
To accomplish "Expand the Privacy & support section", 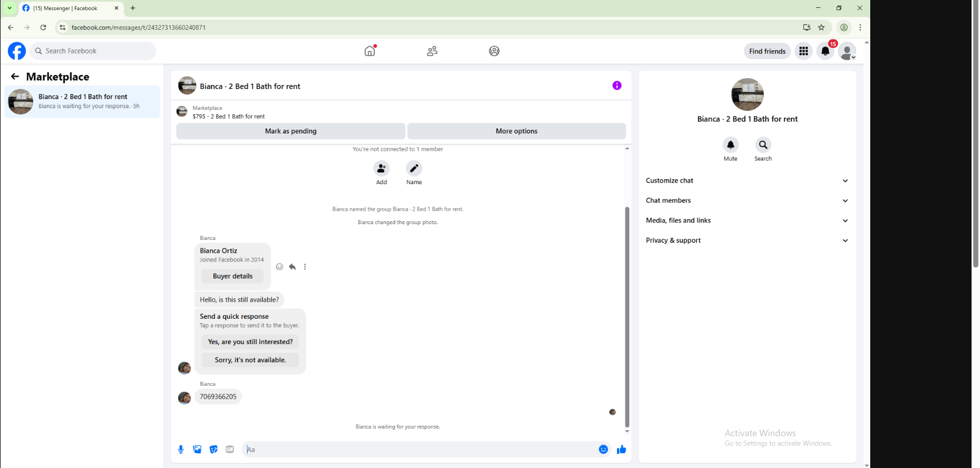I will tap(747, 240).
